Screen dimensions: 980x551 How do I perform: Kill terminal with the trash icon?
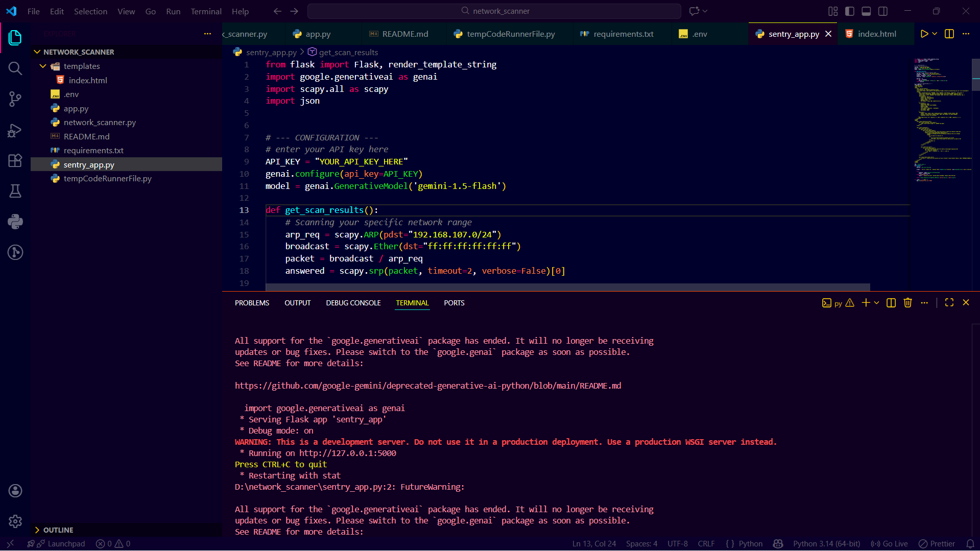coord(907,303)
